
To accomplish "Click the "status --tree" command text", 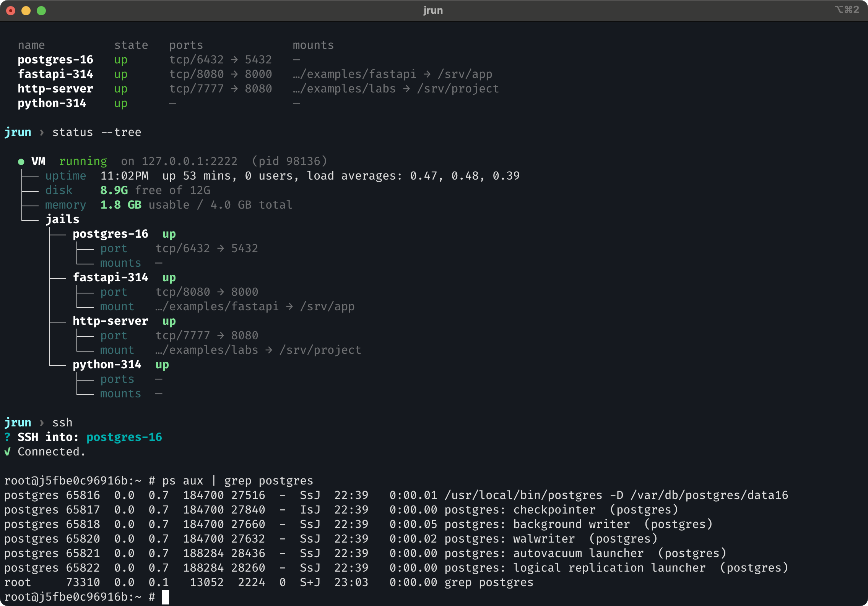I will pyautogui.click(x=97, y=132).
